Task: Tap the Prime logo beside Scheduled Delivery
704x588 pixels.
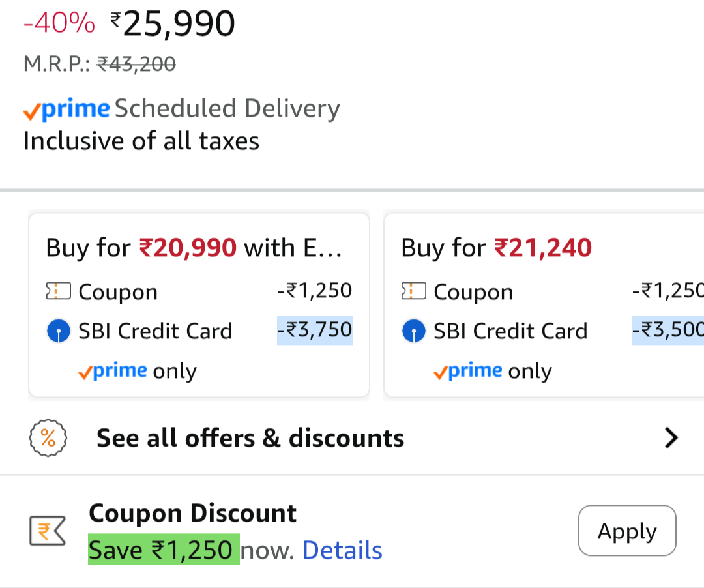Action: pyautogui.click(x=66, y=110)
